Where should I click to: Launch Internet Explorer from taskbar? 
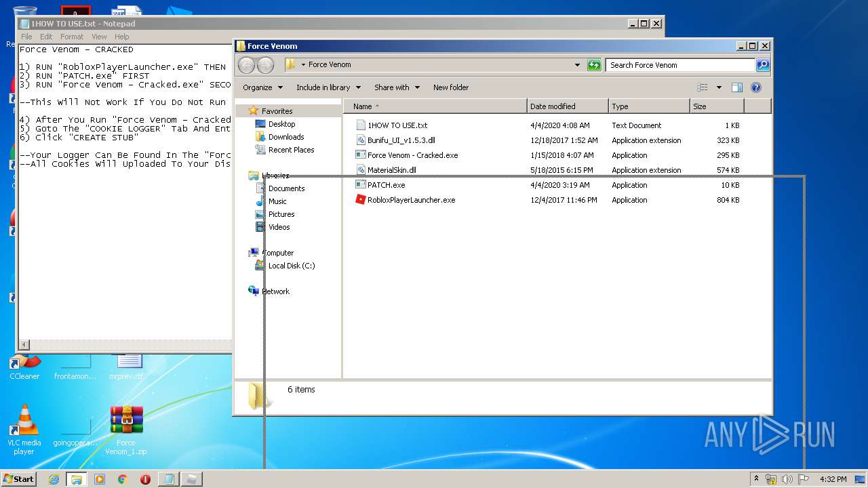[x=54, y=479]
